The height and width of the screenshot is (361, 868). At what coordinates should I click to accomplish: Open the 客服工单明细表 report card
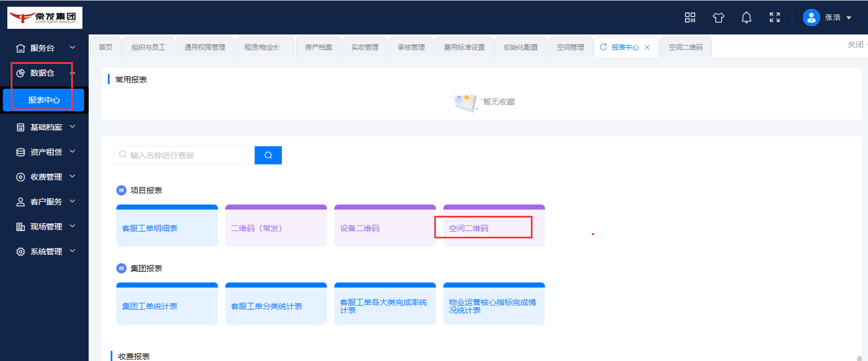(167, 228)
